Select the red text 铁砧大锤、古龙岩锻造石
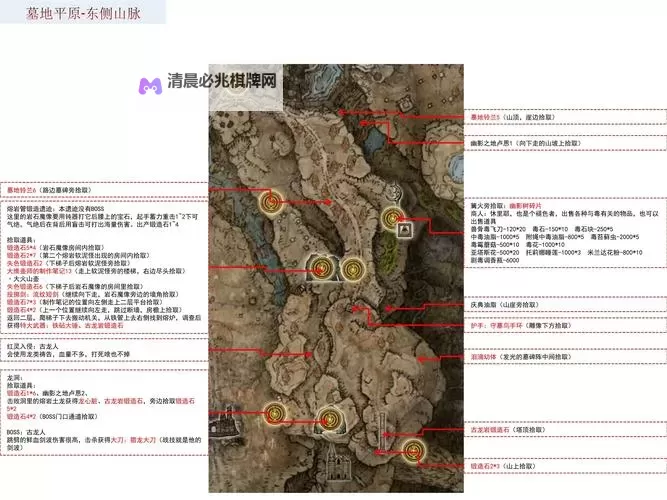Image resolution: width=667 pixels, height=500 pixels. point(87,326)
